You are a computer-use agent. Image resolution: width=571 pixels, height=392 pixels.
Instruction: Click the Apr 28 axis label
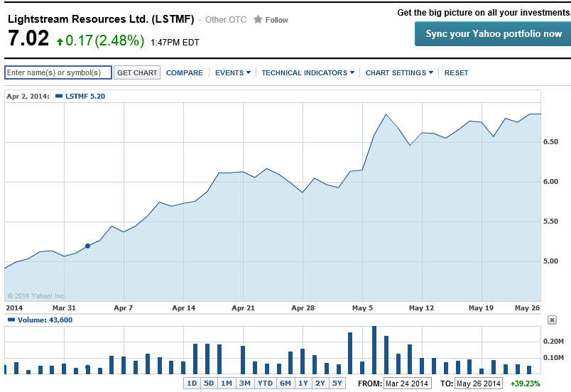(303, 308)
